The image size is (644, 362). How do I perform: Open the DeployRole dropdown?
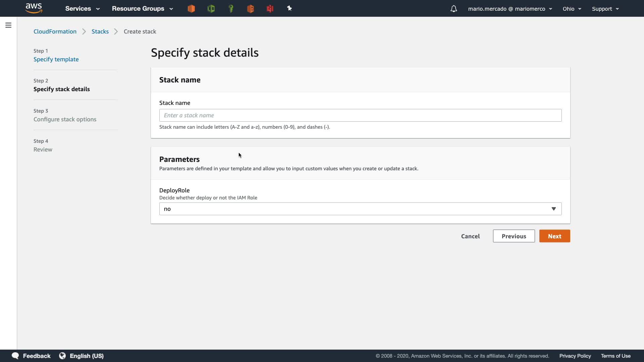pyautogui.click(x=360, y=209)
